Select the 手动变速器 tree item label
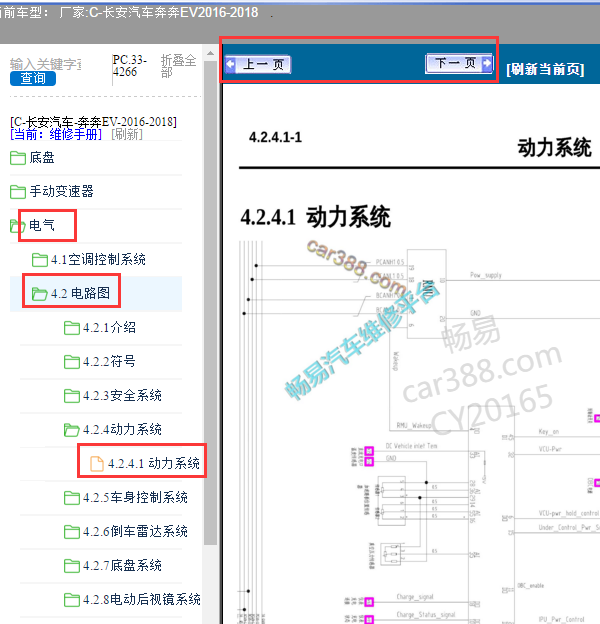 [61, 191]
